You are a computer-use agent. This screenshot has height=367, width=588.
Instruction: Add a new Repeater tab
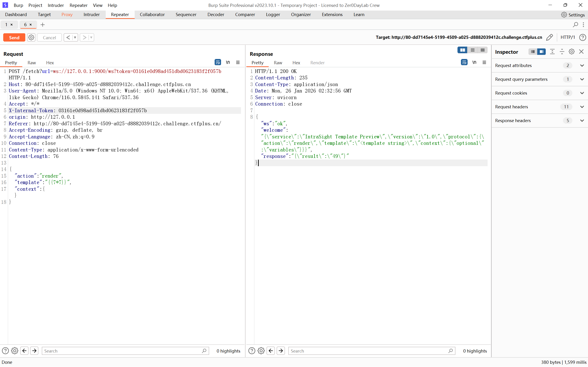tap(43, 25)
